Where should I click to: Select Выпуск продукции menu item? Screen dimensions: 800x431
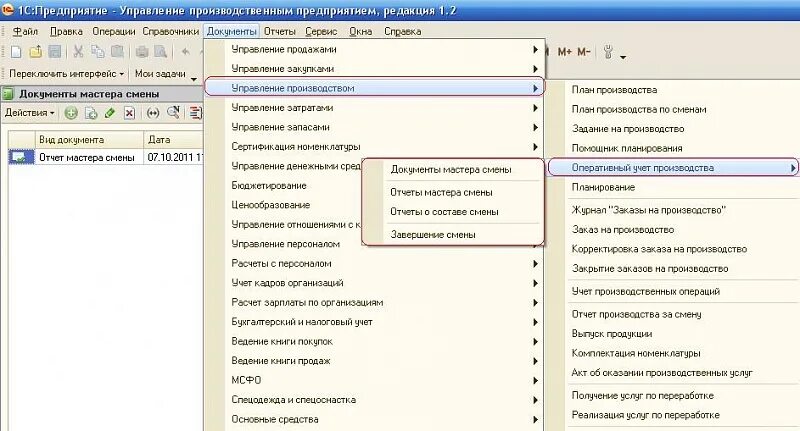click(x=612, y=334)
